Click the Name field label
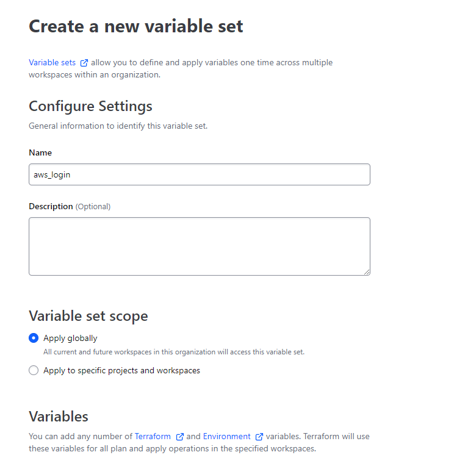This screenshot has height=455, width=476. (40, 152)
